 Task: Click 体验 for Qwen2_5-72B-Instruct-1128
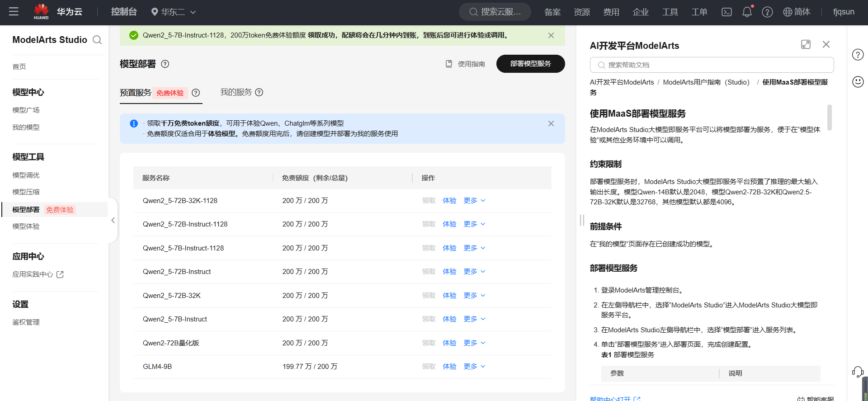[x=449, y=224]
